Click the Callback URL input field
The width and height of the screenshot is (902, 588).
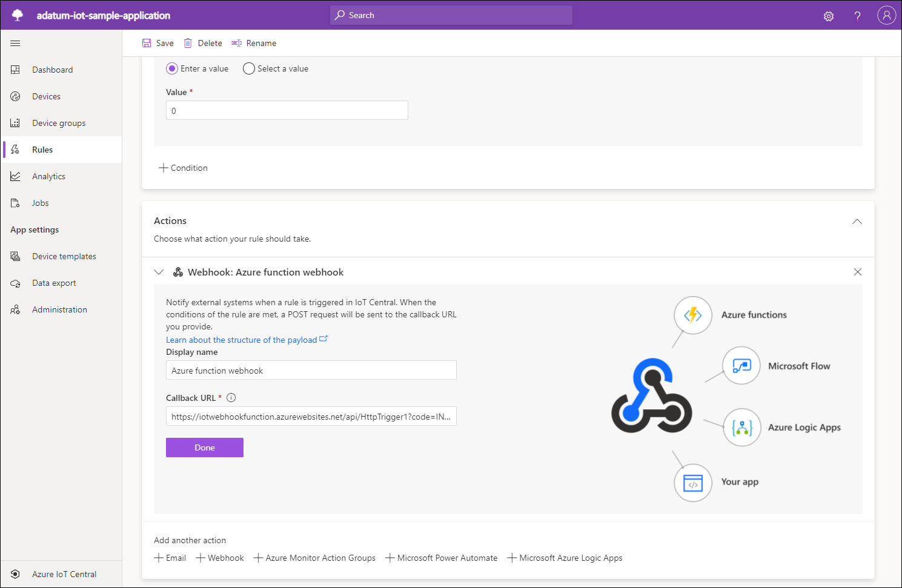tap(311, 416)
